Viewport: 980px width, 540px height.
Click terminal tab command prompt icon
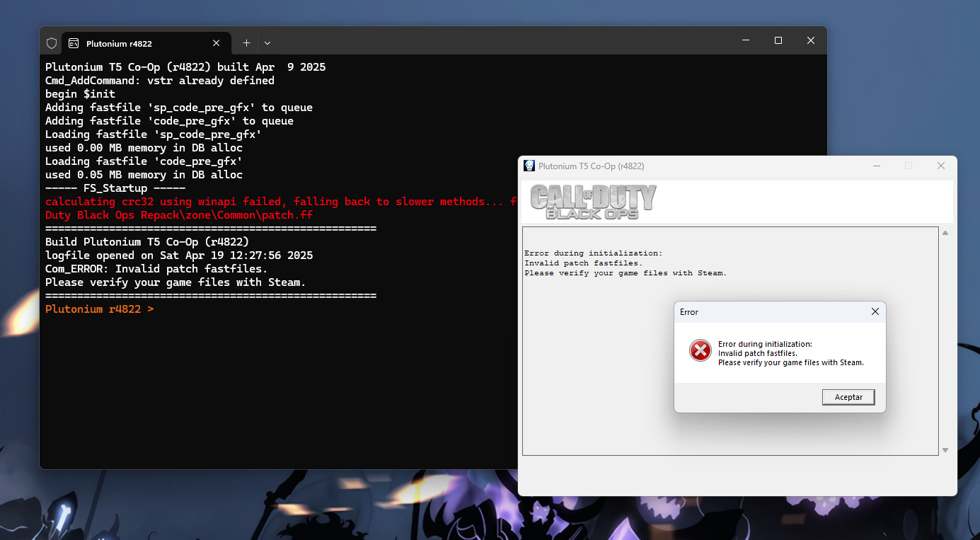coord(74,43)
